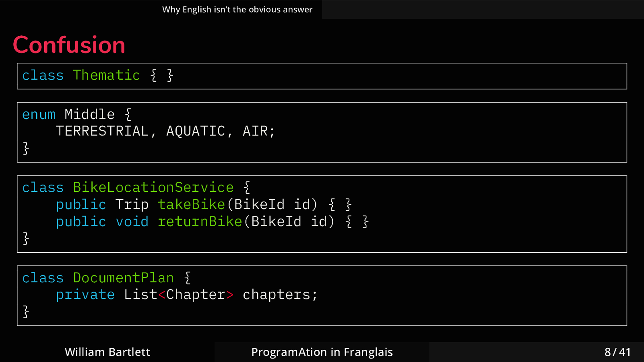Screen dimensions: 644x362
Task: Click the 'AIR;' enum value
Action: tap(259, 131)
